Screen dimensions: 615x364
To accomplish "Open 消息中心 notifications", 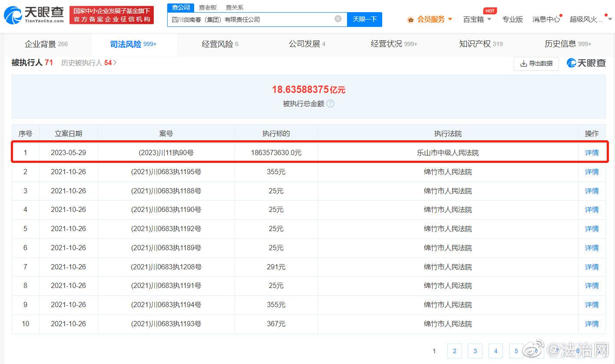I will 546,19.
